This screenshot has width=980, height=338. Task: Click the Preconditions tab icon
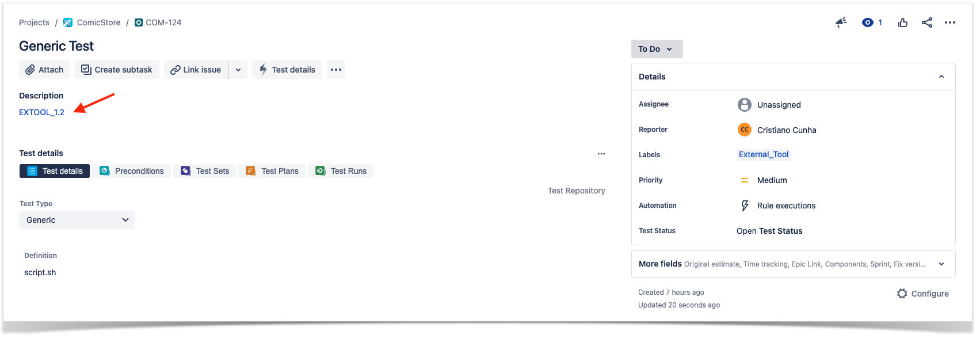coord(105,171)
